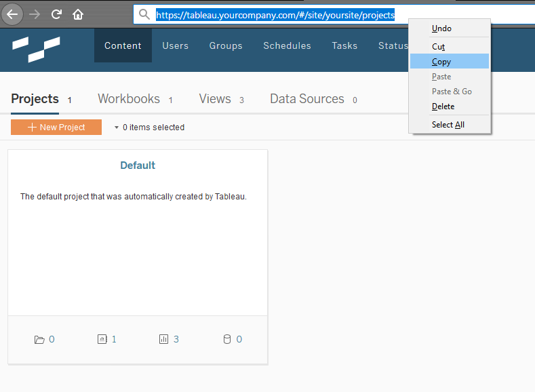Click the views chart icon showing 3
The height and width of the screenshot is (392, 535).
(164, 339)
